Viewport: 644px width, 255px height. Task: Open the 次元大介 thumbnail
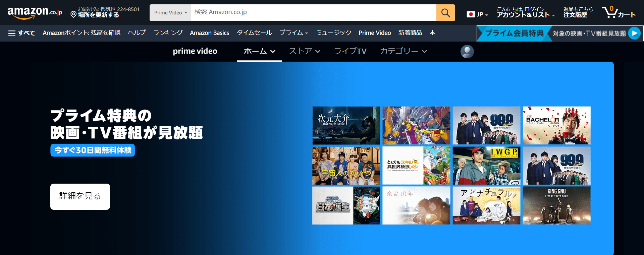346,125
